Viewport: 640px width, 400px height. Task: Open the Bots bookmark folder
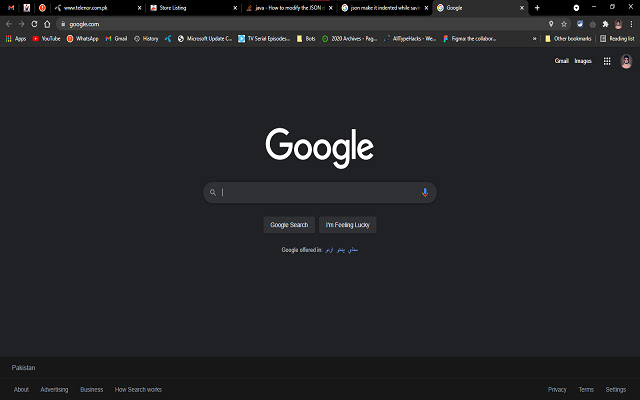(306, 39)
